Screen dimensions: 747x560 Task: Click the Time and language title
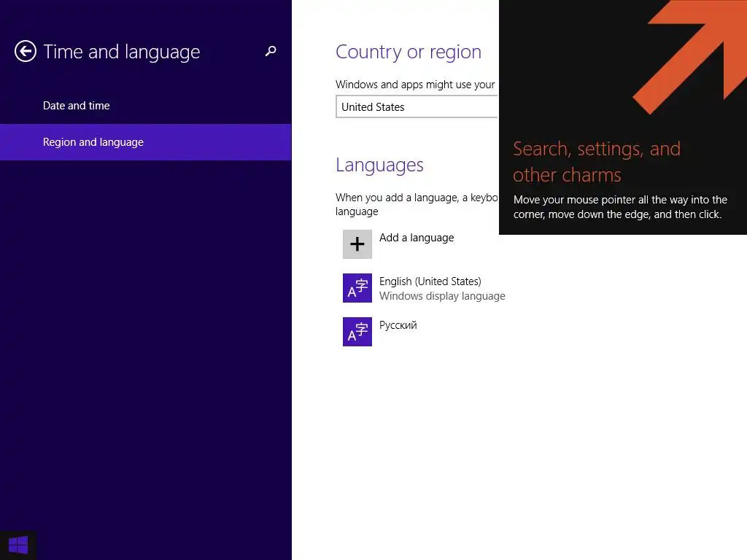(x=122, y=52)
